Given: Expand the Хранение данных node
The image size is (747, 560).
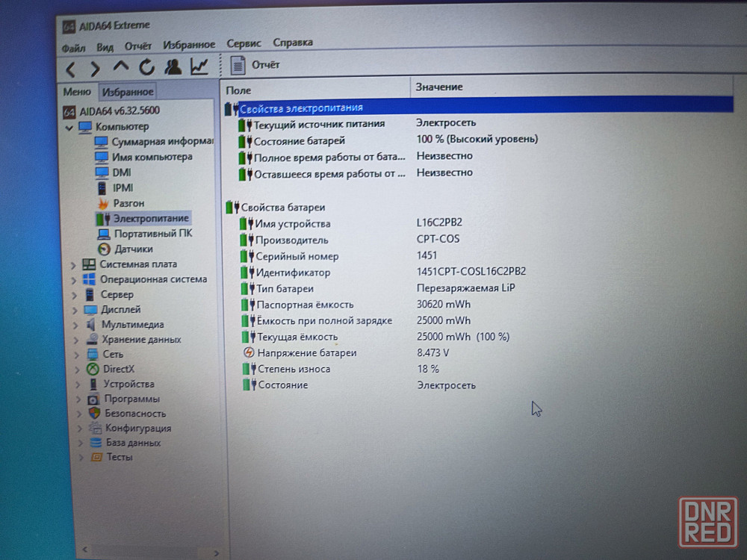Looking at the screenshot, I should [76, 340].
